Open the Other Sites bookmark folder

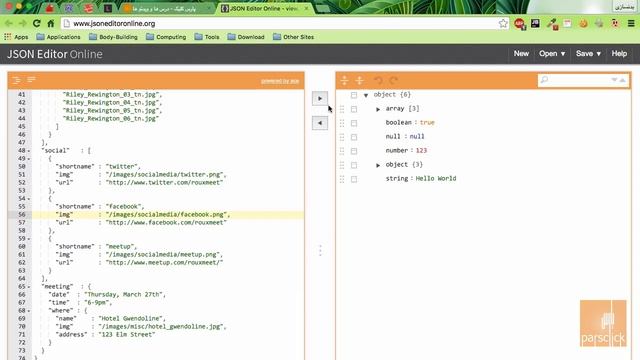[x=293, y=37]
